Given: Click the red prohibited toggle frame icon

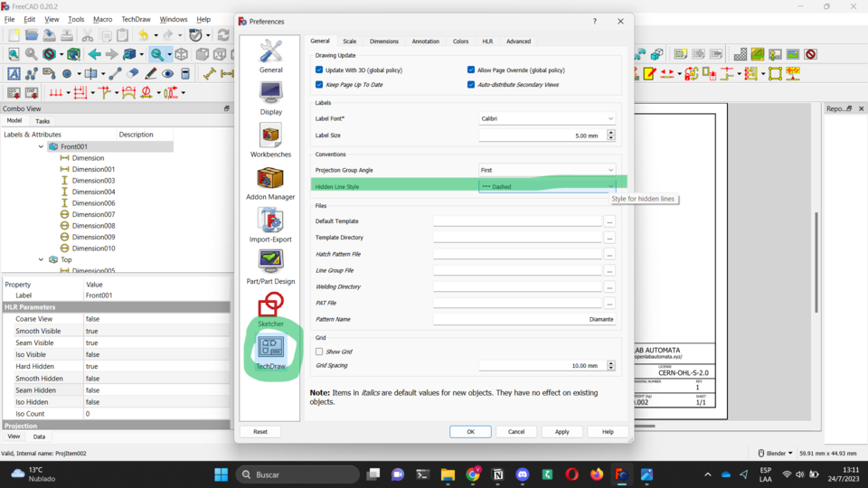Looking at the screenshot, I should pyautogui.click(x=811, y=54).
